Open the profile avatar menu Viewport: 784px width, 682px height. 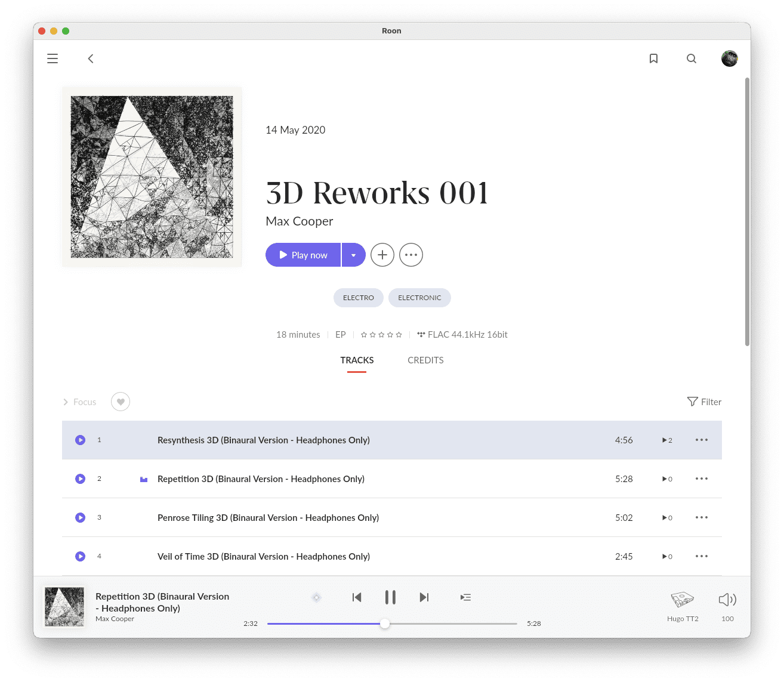click(730, 58)
